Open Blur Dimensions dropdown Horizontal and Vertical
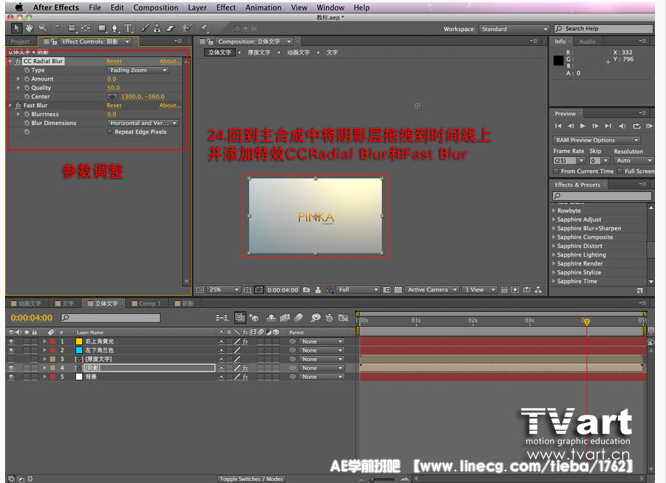666x483 pixels. (143, 123)
